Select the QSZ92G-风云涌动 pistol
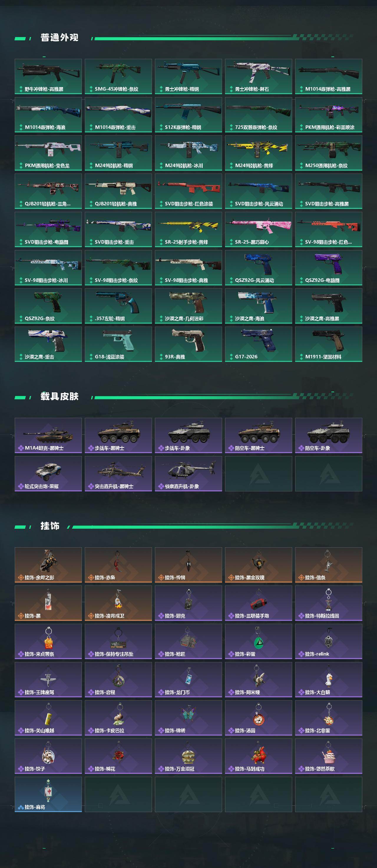 [259, 267]
